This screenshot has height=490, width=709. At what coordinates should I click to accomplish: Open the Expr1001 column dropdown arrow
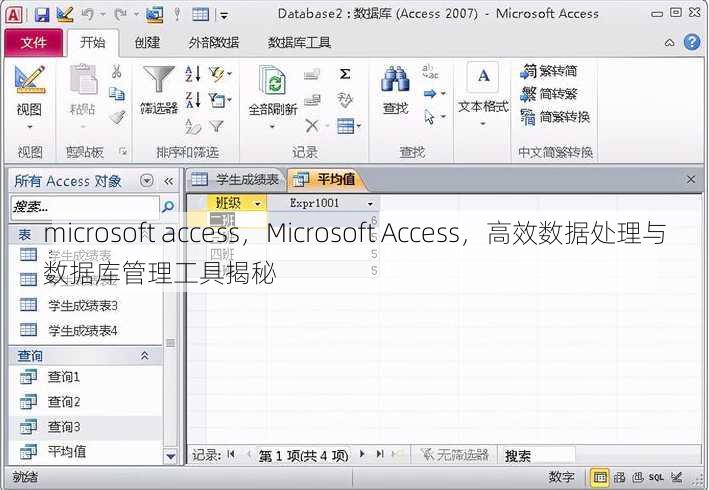(370, 204)
